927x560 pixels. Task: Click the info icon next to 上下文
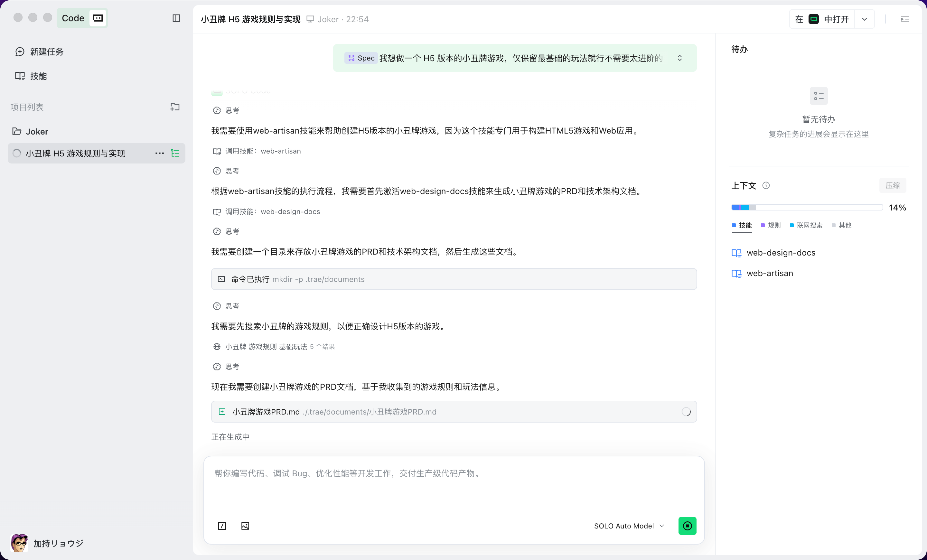766,185
